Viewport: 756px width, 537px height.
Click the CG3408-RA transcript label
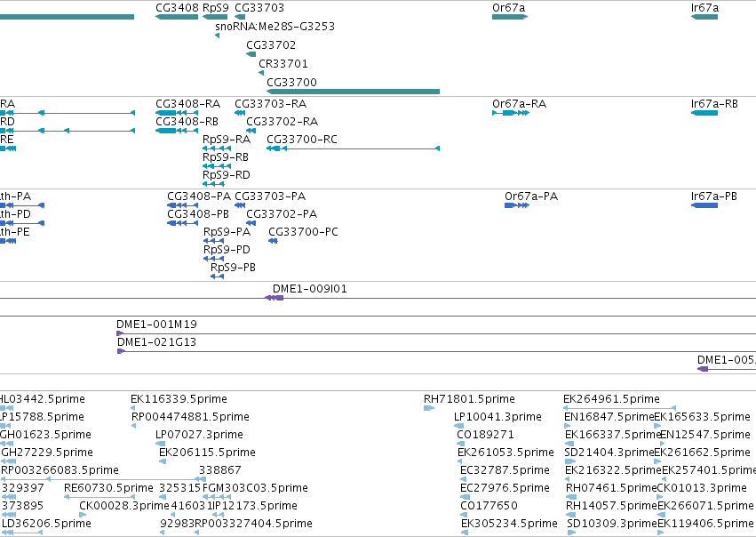point(187,104)
